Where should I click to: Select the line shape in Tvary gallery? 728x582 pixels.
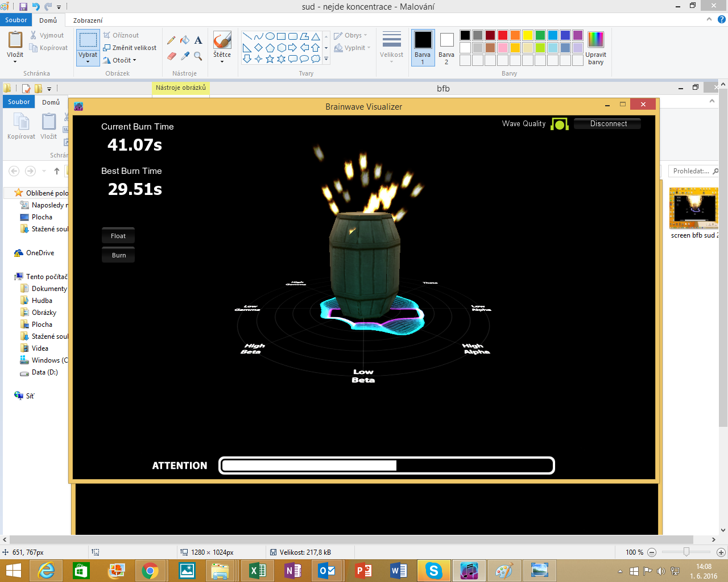point(247,36)
